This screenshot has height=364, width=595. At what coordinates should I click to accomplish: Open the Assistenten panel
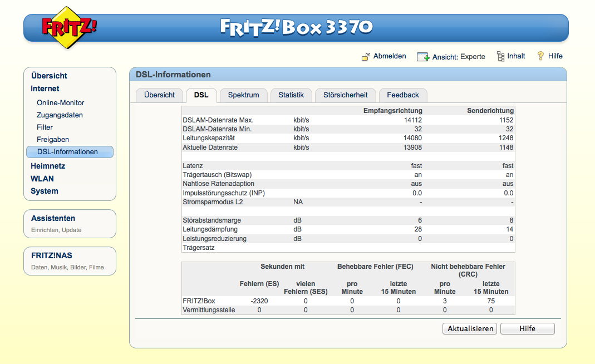[x=70, y=224]
